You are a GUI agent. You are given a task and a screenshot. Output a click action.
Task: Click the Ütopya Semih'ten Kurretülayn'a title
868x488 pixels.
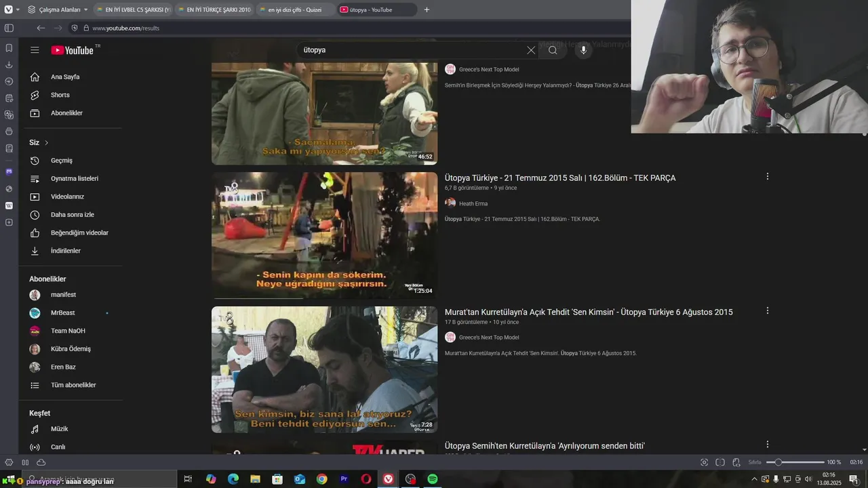[545, 446]
